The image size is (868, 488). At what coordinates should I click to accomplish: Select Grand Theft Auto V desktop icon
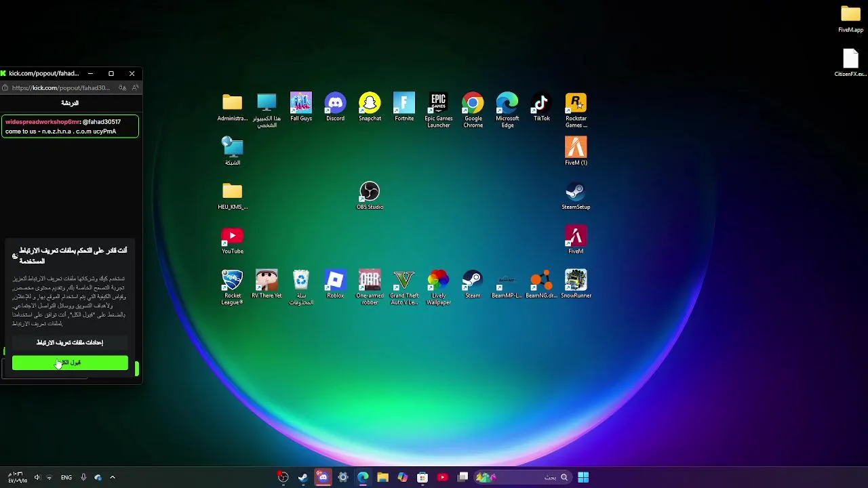pyautogui.click(x=404, y=287)
